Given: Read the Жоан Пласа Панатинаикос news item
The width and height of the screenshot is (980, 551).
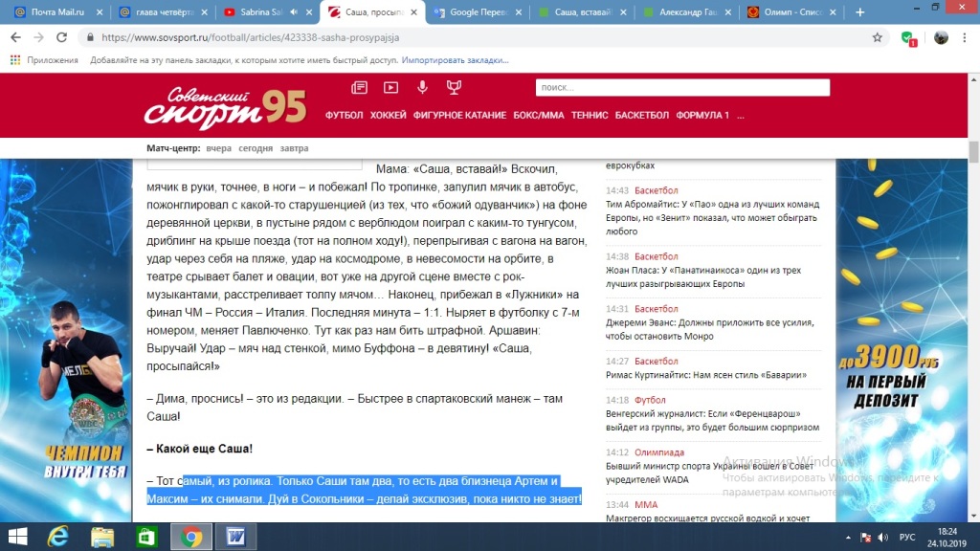Looking at the screenshot, I should tap(703, 276).
